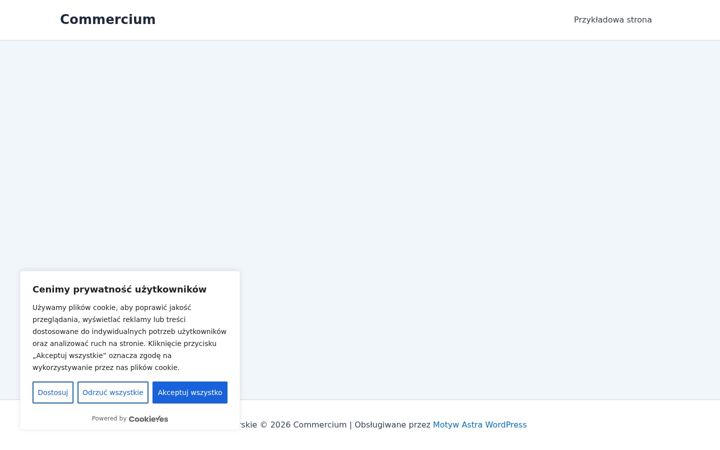Click the © 2026 Commercium footer text
The width and height of the screenshot is (720, 450).
(x=303, y=425)
